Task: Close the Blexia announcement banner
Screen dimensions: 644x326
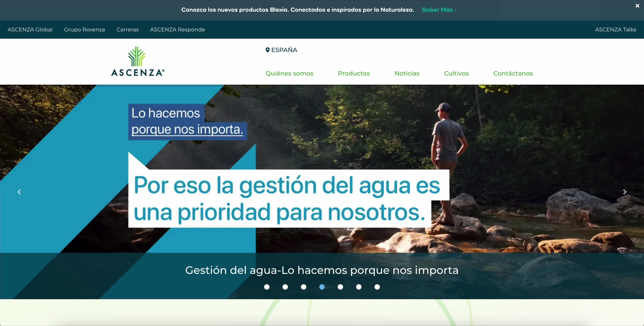Action: (x=637, y=6)
